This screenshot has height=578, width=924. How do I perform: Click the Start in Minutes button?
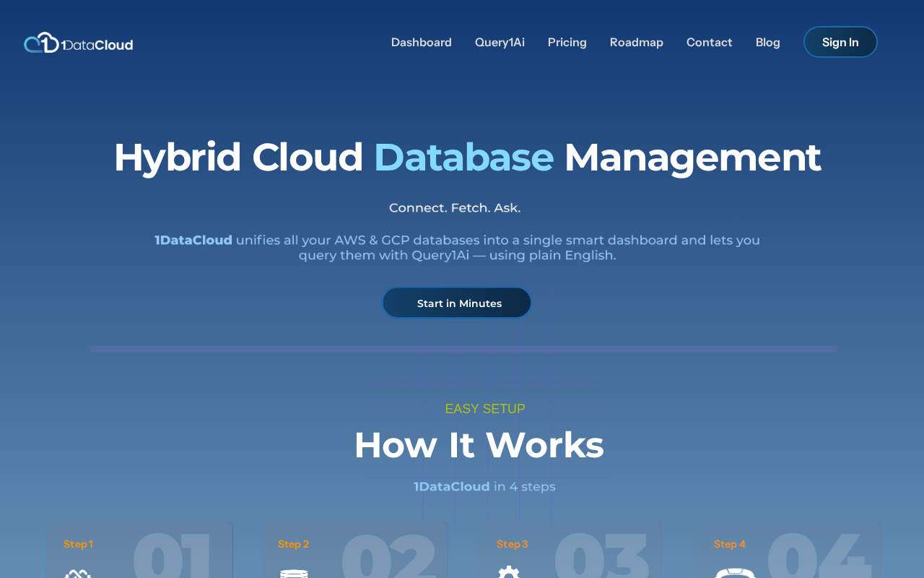click(x=457, y=303)
